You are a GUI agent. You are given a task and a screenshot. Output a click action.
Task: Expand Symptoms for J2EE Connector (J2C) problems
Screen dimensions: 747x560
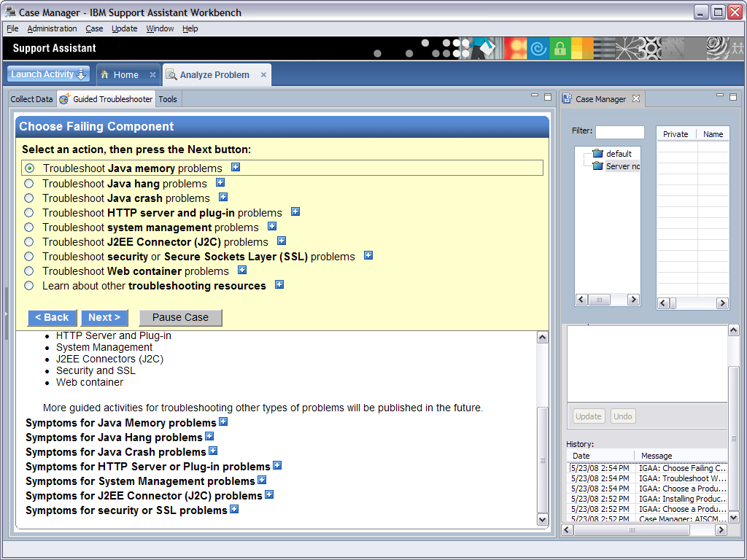click(x=269, y=495)
